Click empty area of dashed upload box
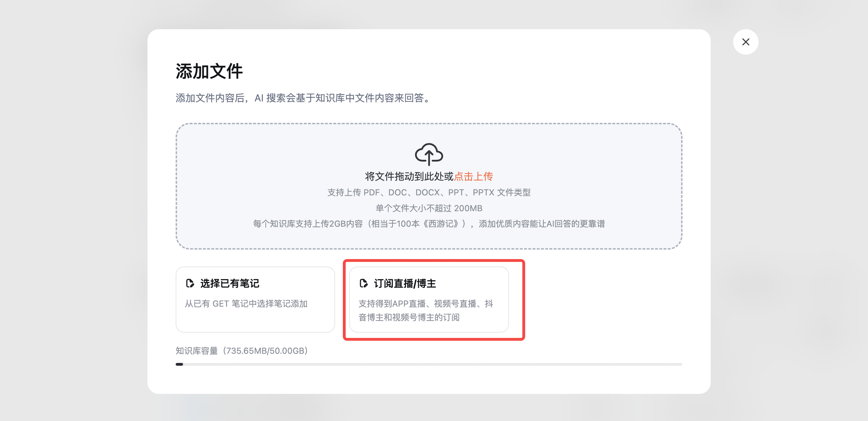Image resolution: width=868 pixels, height=421 pixels. pyautogui.click(x=264, y=155)
